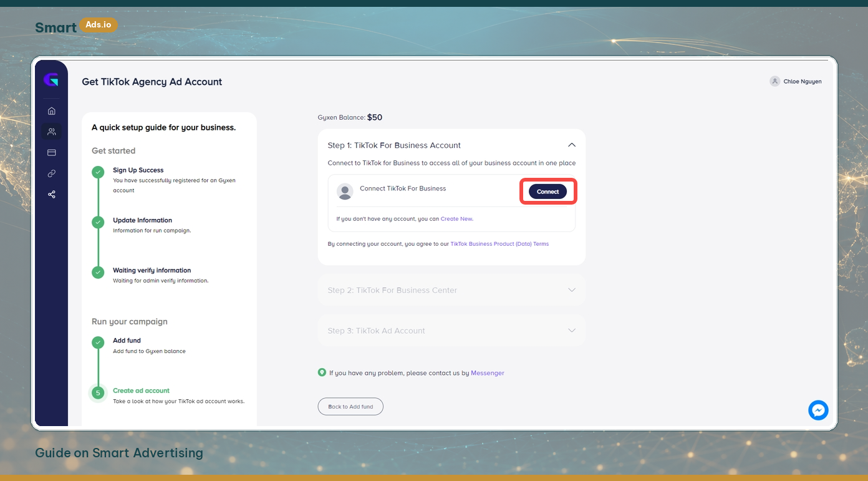Click the step 5 circle icon
The height and width of the screenshot is (481, 868).
tap(98, 393)
